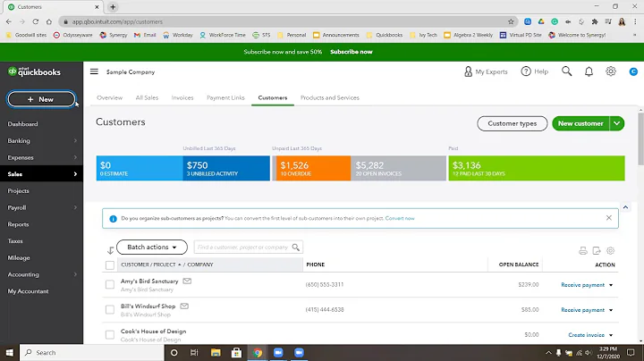This screenshot has height=361, width=644.
Task: Filter by the orange $1,526 overdue bar
Action: (311, 168)
